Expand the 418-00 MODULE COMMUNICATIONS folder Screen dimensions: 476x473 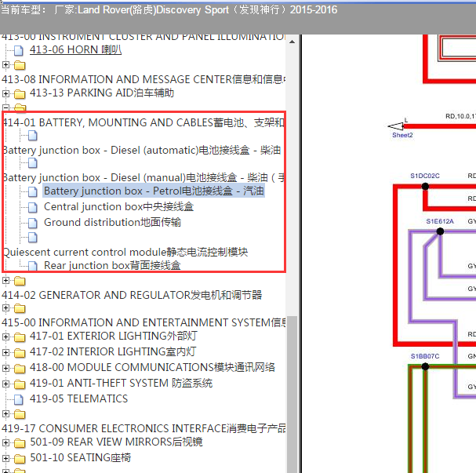click(5, 368)
